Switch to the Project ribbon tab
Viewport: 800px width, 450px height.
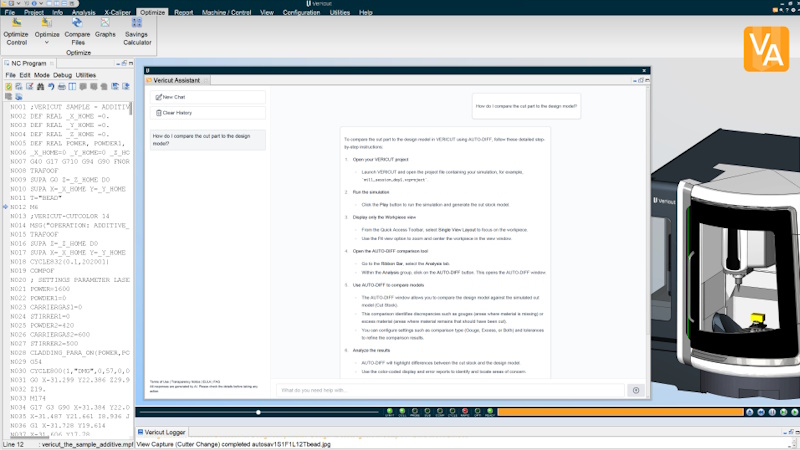[x=34, y=12]
